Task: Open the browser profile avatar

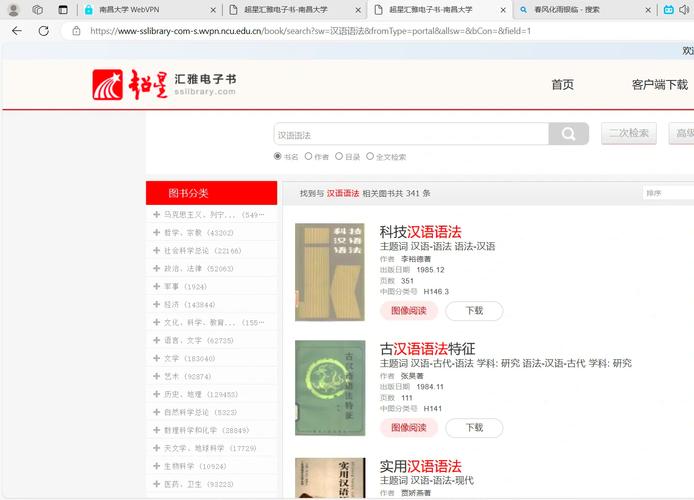Action: [x=13, y=9]
